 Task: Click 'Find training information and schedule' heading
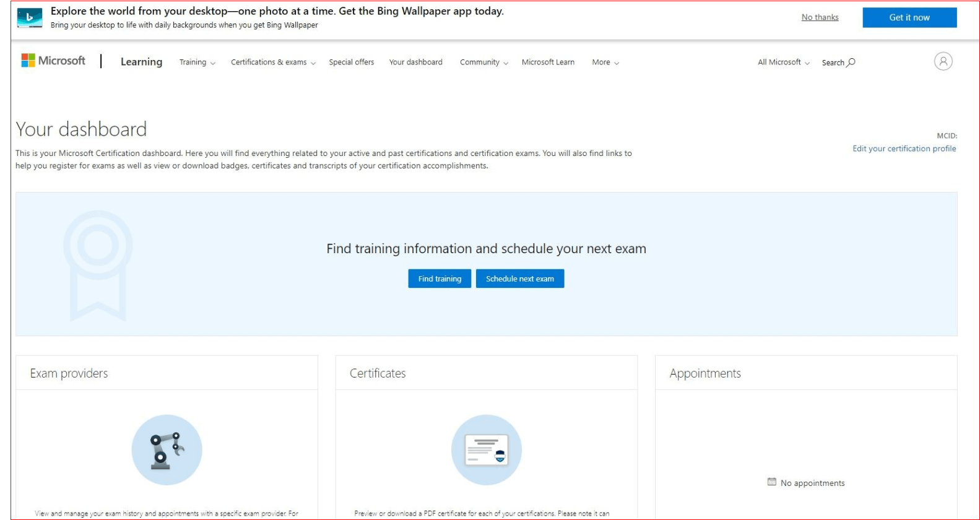[486, 249]
